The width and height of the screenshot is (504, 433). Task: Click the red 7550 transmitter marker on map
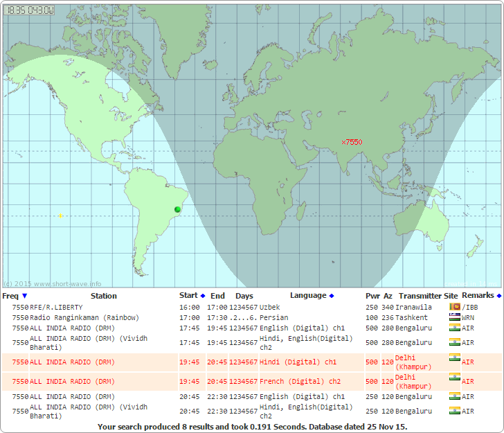(x=352, y=142)
